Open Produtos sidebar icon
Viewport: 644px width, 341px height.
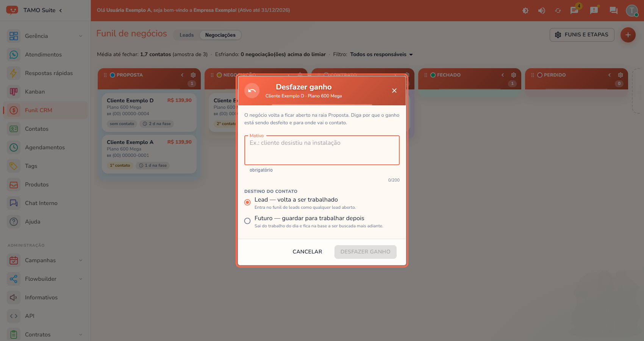14,185
